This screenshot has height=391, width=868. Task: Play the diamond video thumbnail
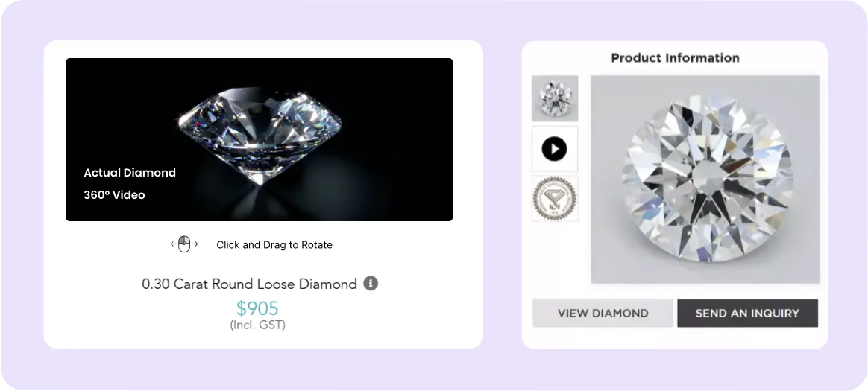pyautogui.click(x=554, y=149)
